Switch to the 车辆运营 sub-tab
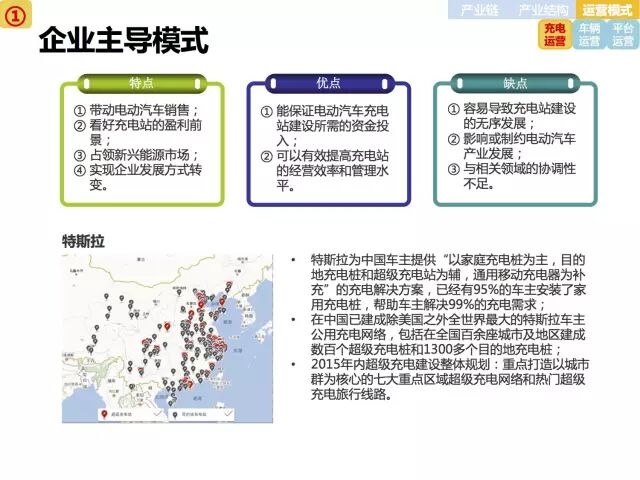The image size is (640, 480). 589,34
